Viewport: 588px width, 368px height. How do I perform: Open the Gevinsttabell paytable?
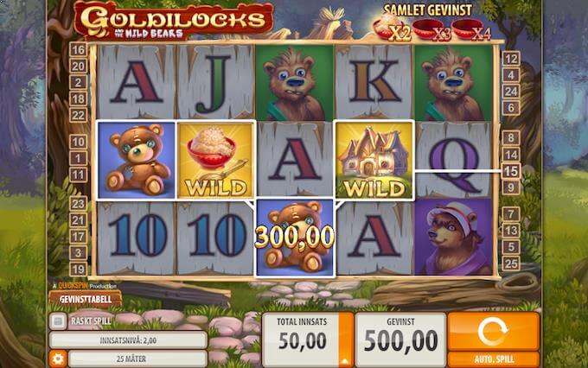click(x=86, y=300)
